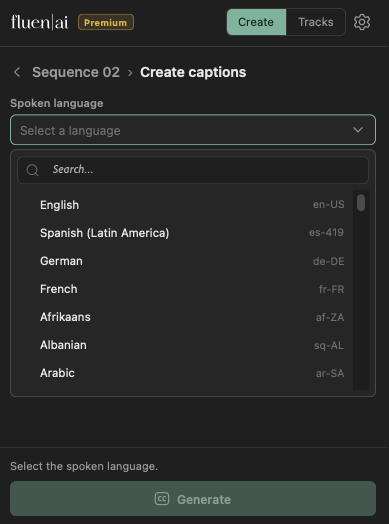Click 'Select the spoken language.' hint text
This screenshot has width=389, height=524.
[84, 466]
